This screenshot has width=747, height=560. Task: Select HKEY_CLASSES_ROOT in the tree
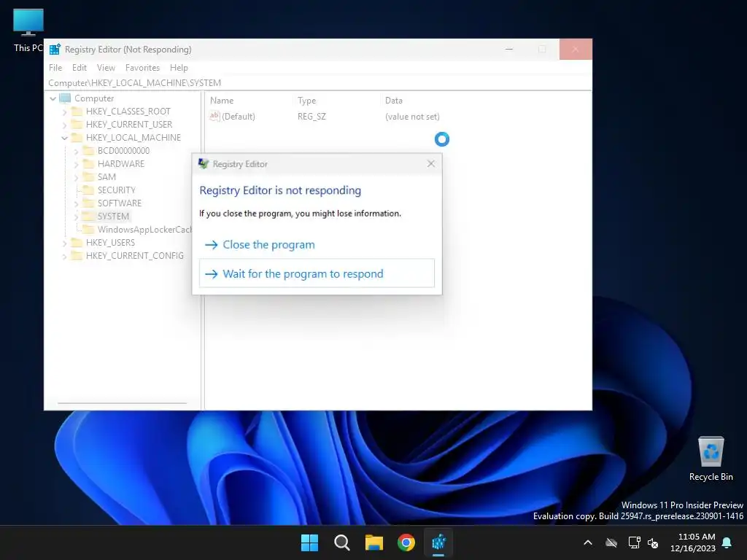point(128,112)
